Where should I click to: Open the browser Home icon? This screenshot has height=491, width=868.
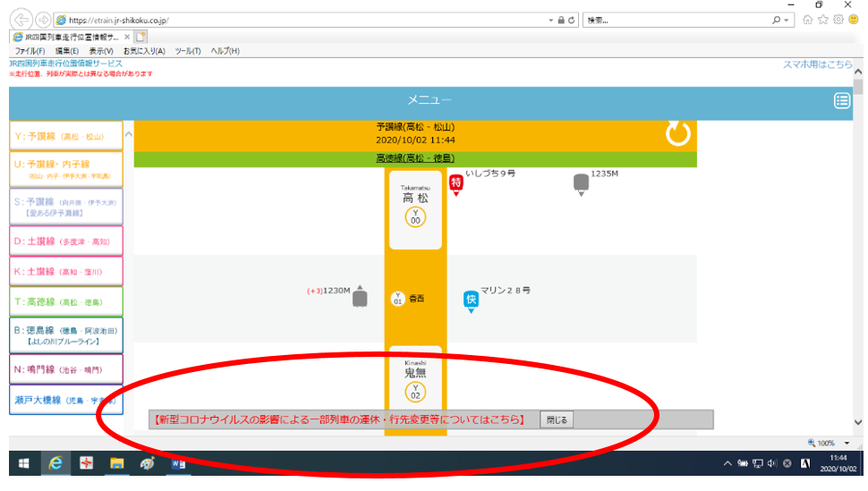808,20
